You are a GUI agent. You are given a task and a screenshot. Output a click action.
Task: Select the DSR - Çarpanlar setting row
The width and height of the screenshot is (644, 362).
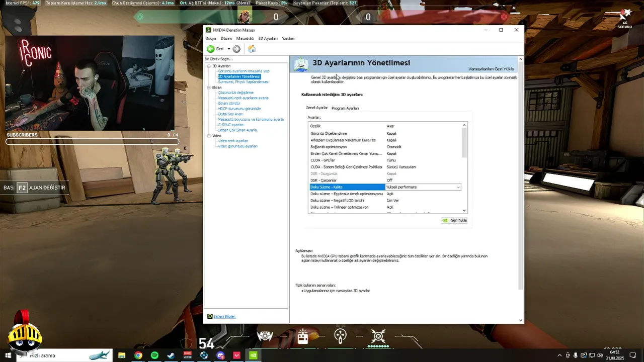pos(385,180)
